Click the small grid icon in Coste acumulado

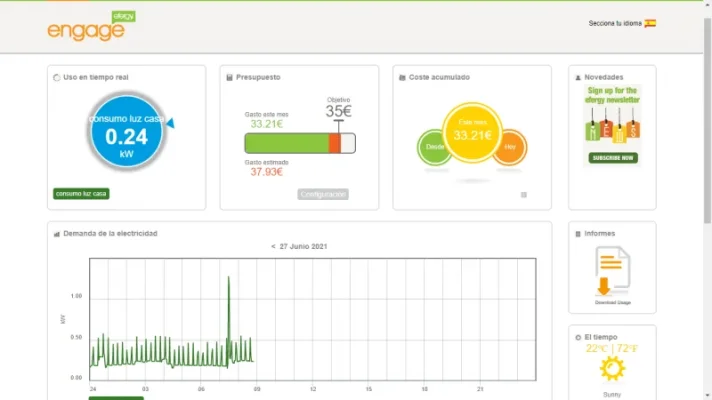pos(524,195)
